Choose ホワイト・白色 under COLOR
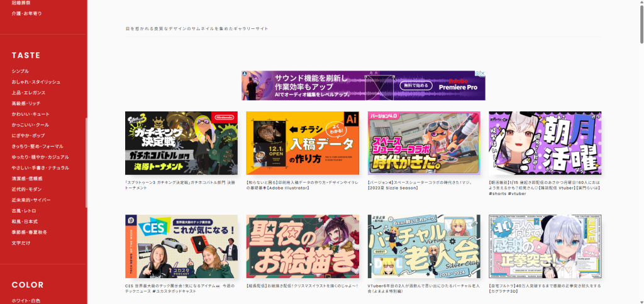 pos(26,301)
